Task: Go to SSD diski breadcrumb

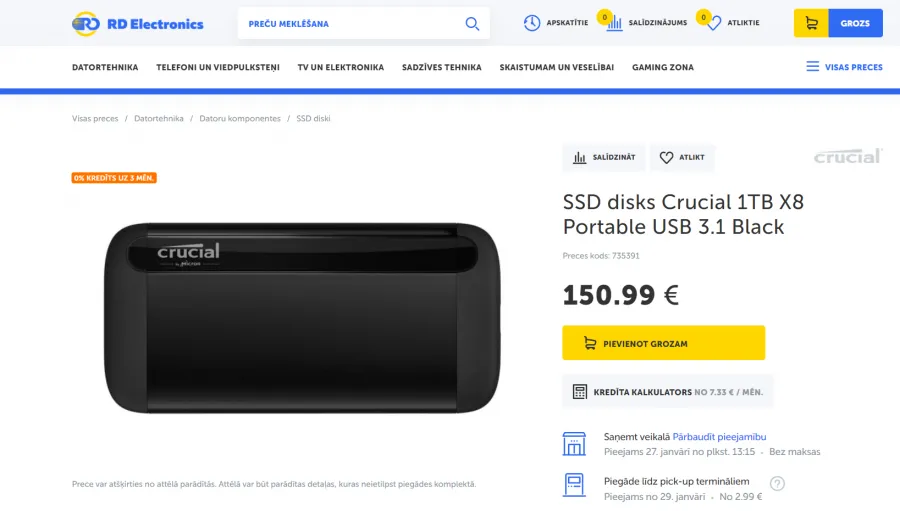Action: pos(313,118)
